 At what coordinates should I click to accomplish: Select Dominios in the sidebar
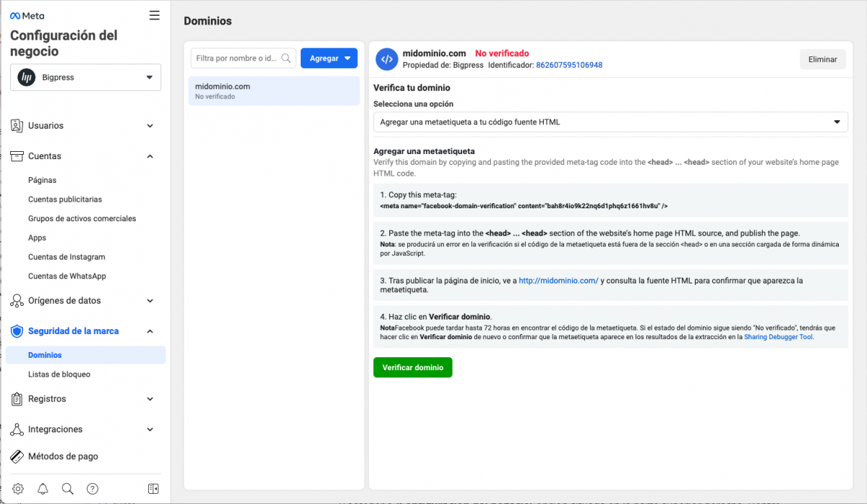[86, 355]
